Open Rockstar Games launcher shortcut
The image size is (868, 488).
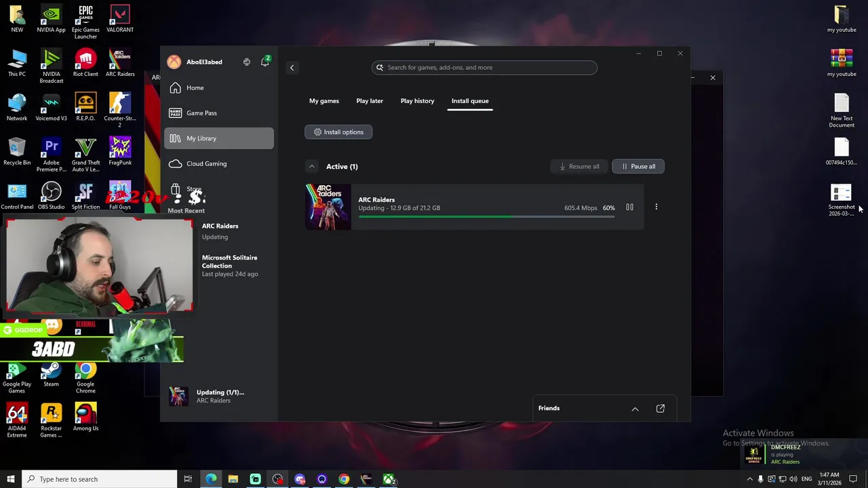(52, 421)
